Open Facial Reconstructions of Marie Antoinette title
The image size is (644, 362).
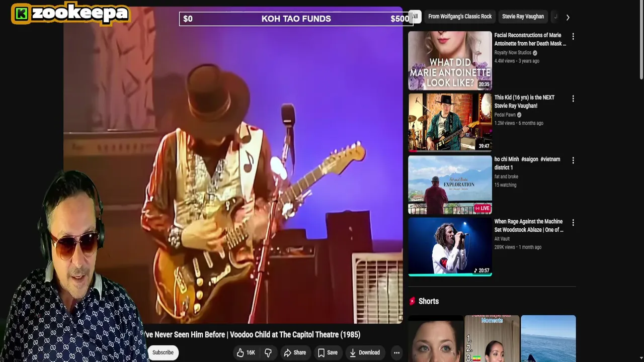pyautogui.click(x=530, y=39)
